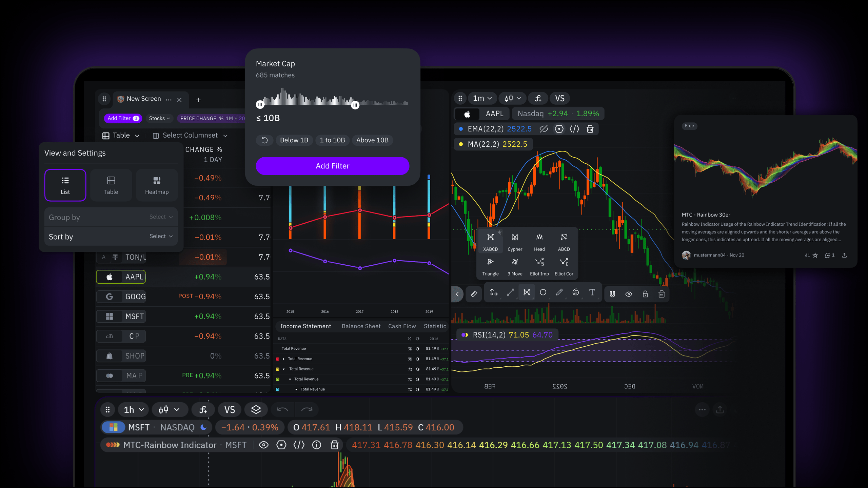Open chart type dropdown in MSFT chart
This screenshot has width=868, height=488.
click(169, 409)
